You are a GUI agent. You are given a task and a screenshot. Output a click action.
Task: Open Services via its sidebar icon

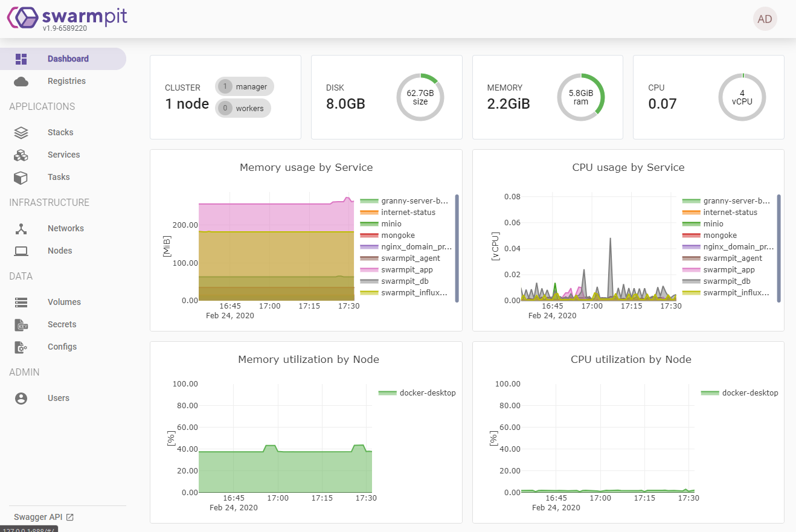click(21, 155)
